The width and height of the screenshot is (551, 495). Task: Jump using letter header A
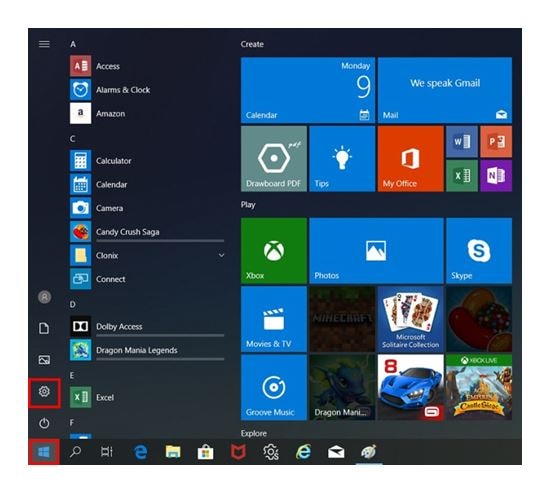[73, 44]
